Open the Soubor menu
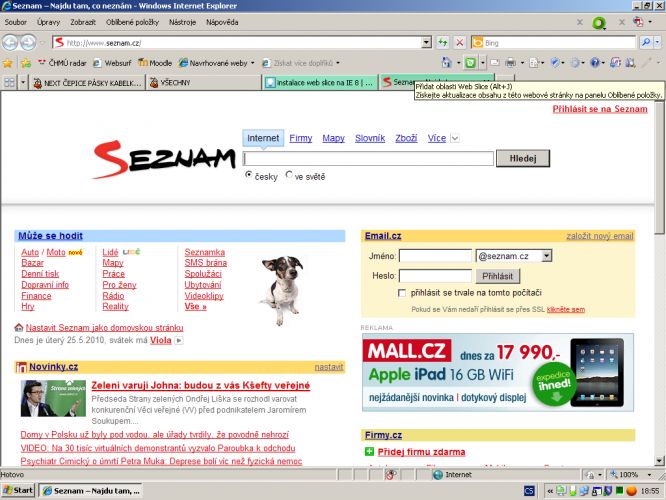Viewport: 666px width, 500px height. 16,22
